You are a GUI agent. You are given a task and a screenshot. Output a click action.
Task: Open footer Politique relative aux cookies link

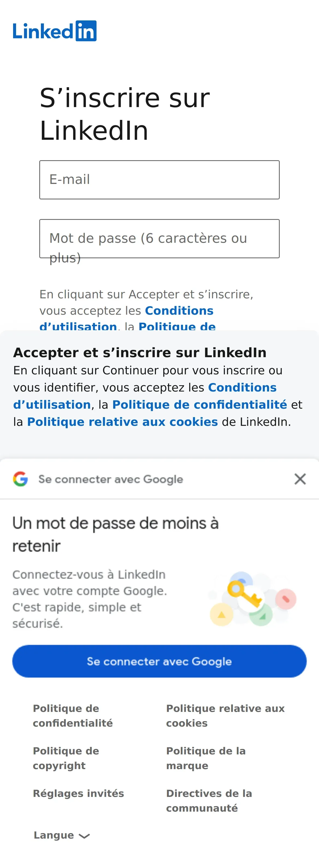pyautogui.click(x=225, y=716)
